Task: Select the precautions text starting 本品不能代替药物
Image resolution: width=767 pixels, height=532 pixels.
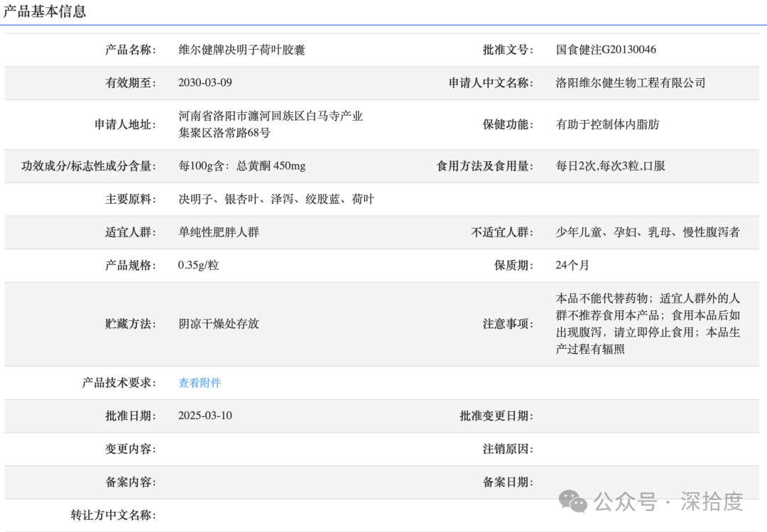Action: [648, 323]
